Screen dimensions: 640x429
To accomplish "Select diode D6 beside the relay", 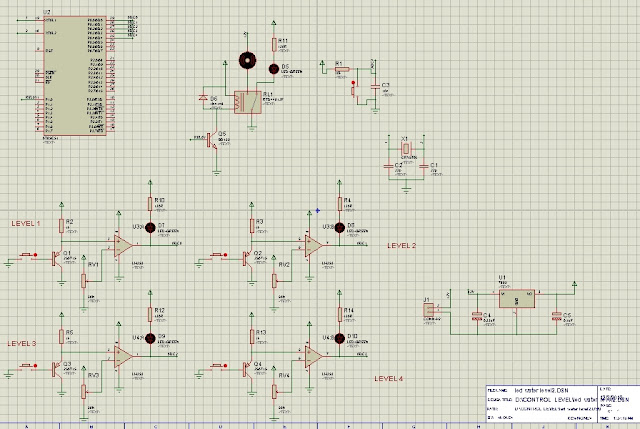I will click(203, 98).
